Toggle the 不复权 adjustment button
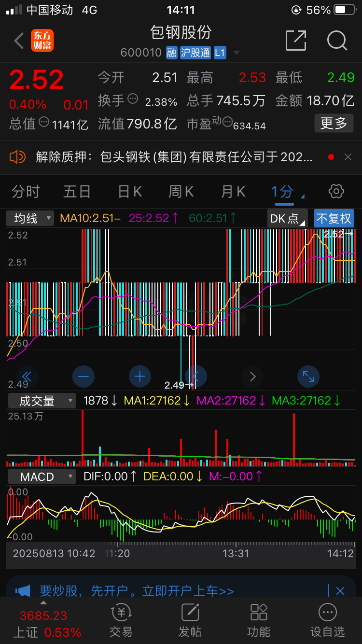The width and height of the screenshot is (362, 644). pyautogui.click(x=334, y=218)
